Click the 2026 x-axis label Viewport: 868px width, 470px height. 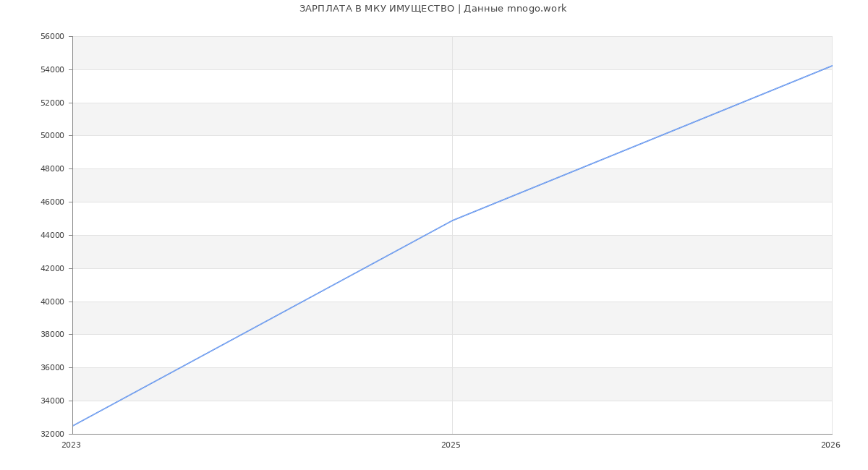830,445
